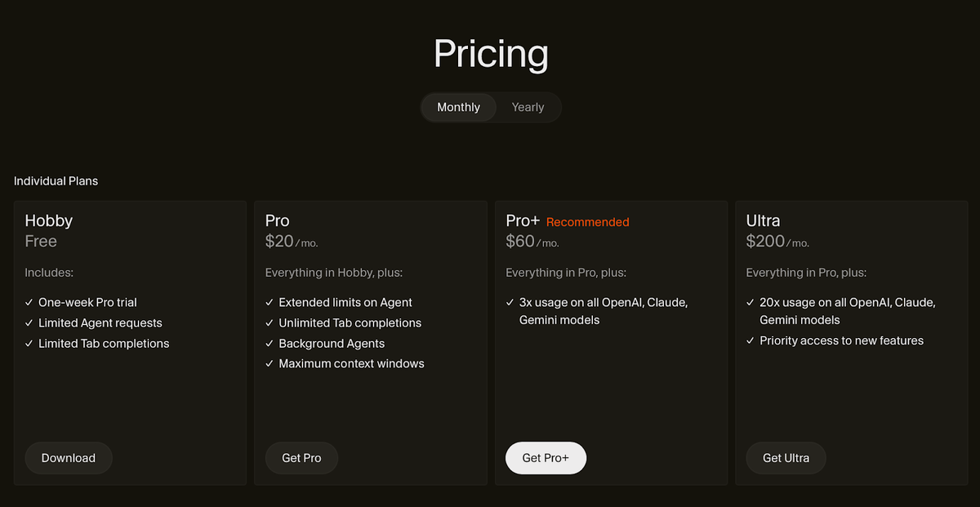980x507 pixels.
Task: Select the Ultra plan title
Action: pos(763,220)
